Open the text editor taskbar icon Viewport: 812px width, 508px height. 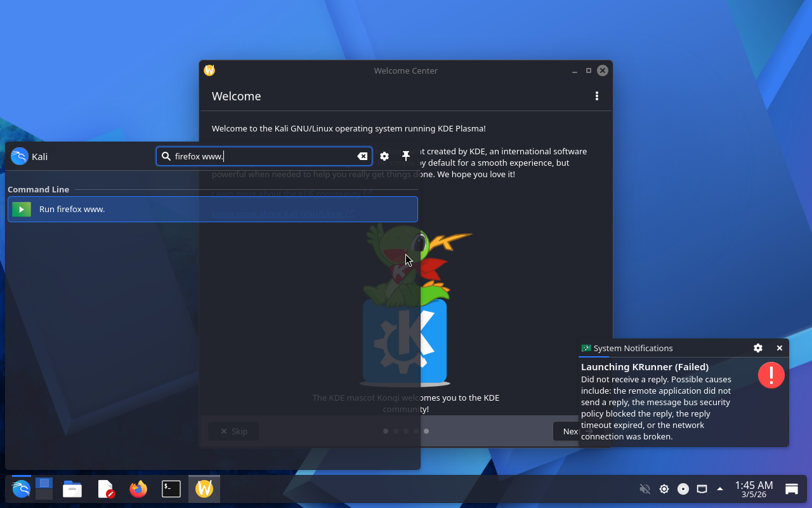[x=105, y=489]
